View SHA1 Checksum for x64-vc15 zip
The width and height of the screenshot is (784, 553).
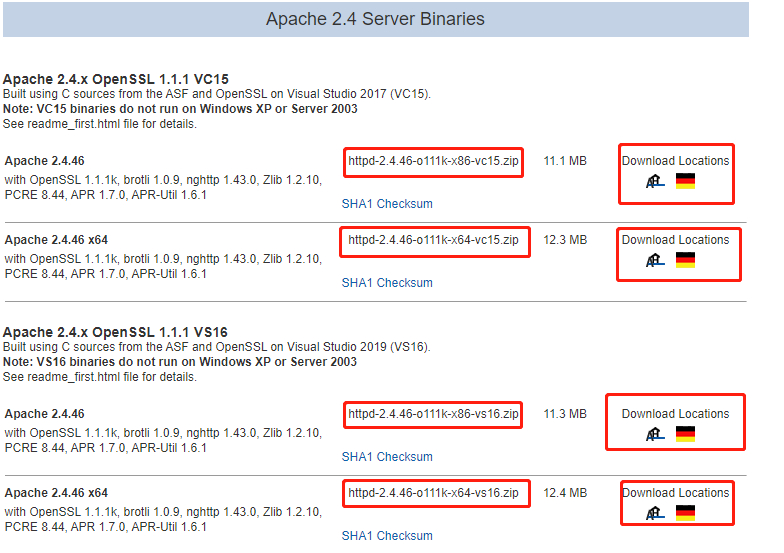387,283
